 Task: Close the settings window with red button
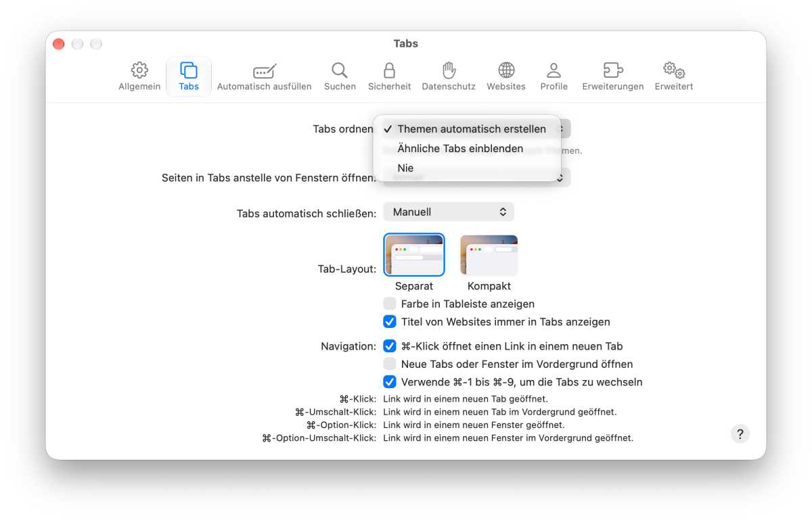(59, 44)
